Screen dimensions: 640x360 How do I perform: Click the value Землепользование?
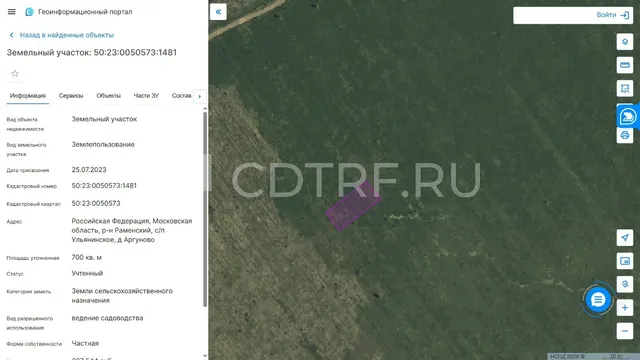click(x=103, y=144)
